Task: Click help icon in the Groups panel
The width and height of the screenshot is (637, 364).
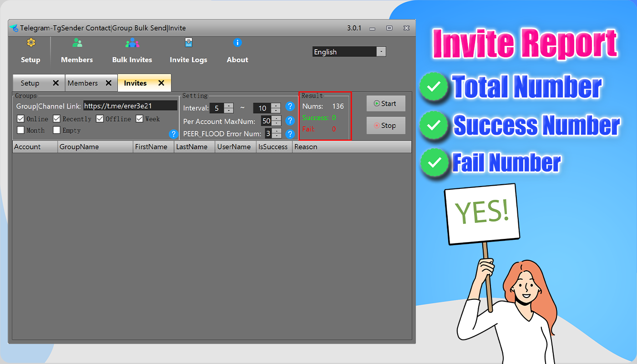Action: [x=173, y=134]
